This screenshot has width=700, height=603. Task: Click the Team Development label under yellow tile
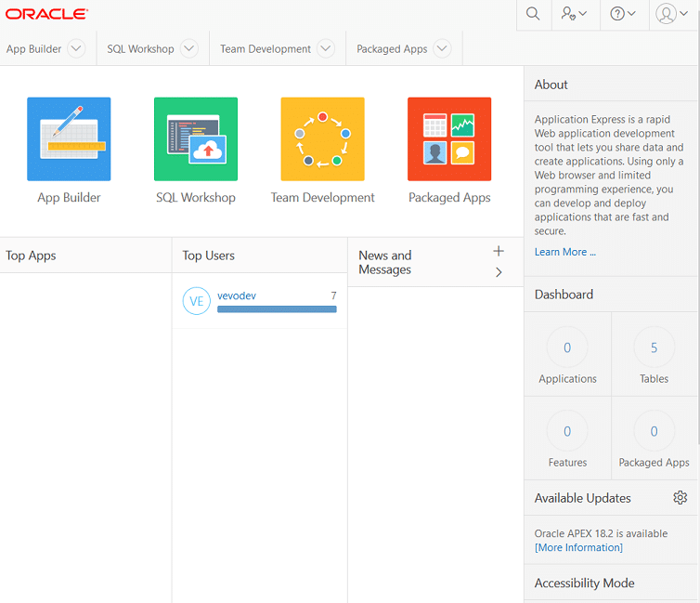[322, 197]
